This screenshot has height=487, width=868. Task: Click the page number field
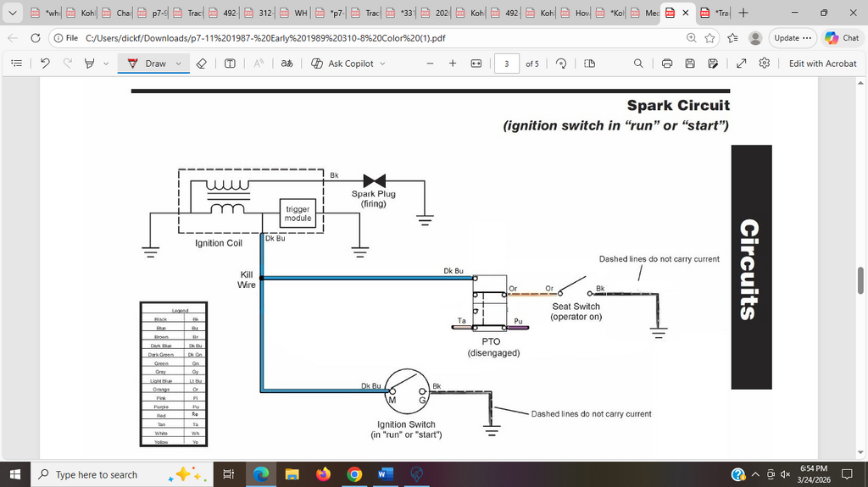[506, 64]
